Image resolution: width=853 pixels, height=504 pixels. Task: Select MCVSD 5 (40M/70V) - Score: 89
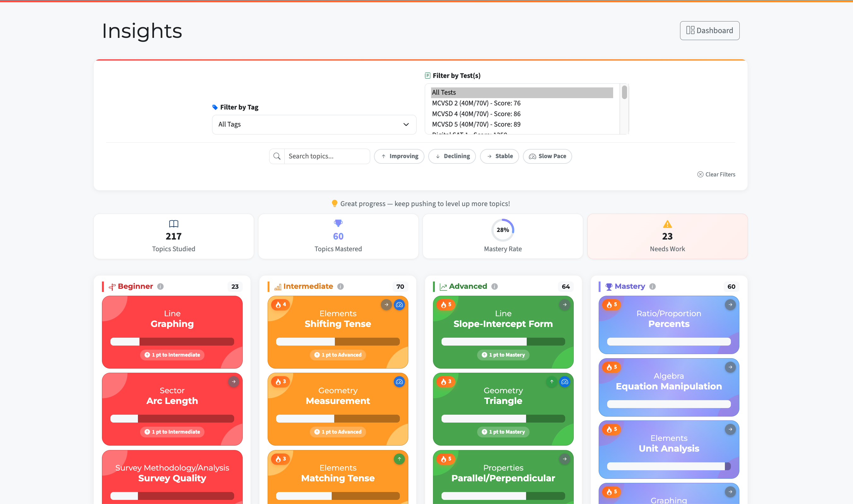tap(522, 124)
